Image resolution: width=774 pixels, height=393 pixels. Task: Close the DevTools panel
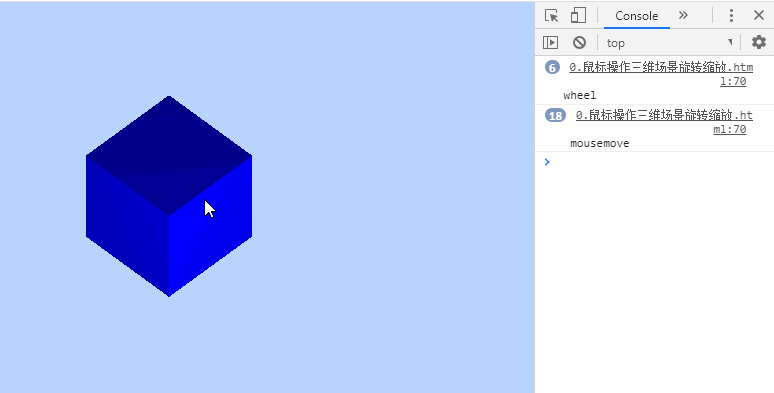pos(759,16)
